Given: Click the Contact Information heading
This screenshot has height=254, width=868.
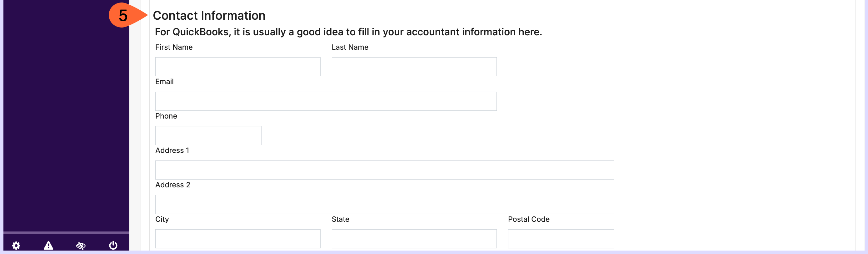Looking at the screenshot, I should [x=209, y=16].
